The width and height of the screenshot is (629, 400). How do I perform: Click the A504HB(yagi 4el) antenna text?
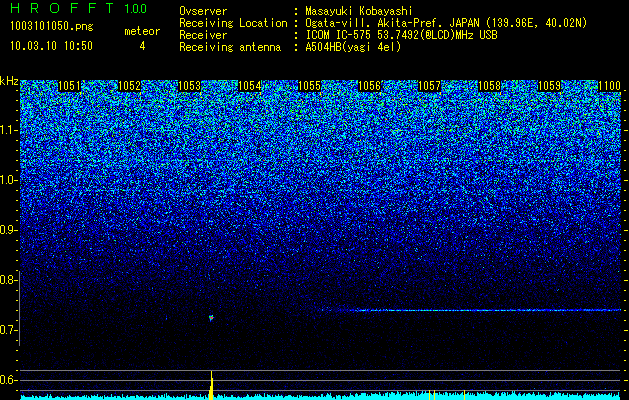point(353,47)
